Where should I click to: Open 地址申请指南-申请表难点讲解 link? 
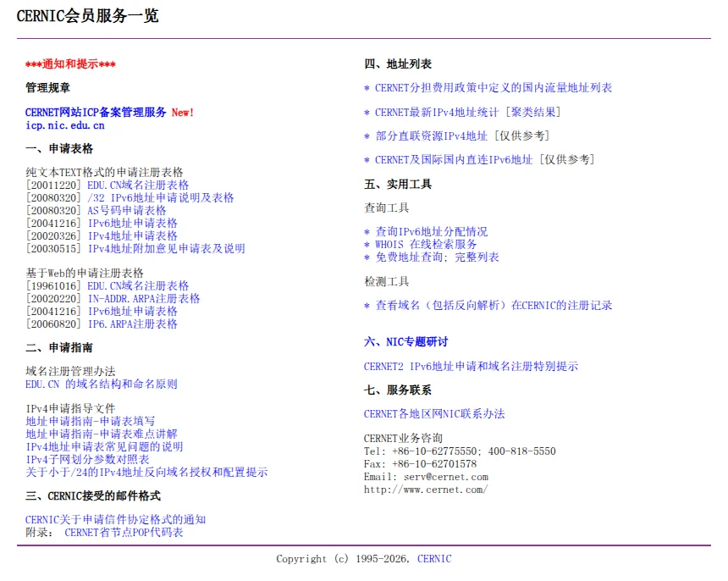[102, 434]
